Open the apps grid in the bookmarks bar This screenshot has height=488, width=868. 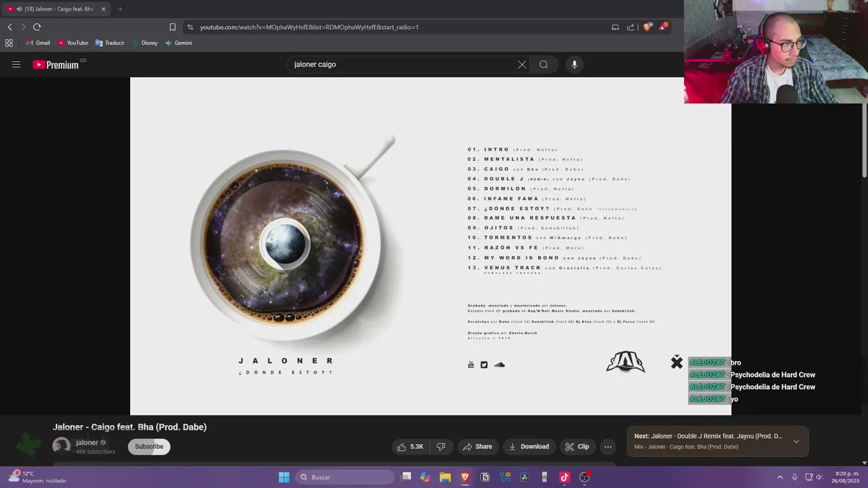(9, 43)
